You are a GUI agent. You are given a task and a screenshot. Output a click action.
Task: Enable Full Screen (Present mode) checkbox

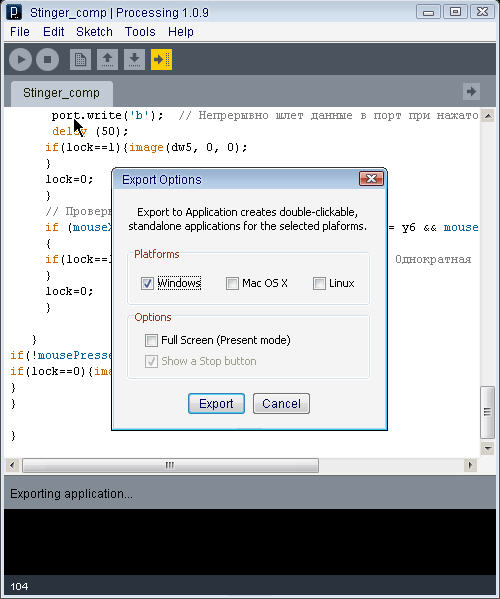[151, 340]
